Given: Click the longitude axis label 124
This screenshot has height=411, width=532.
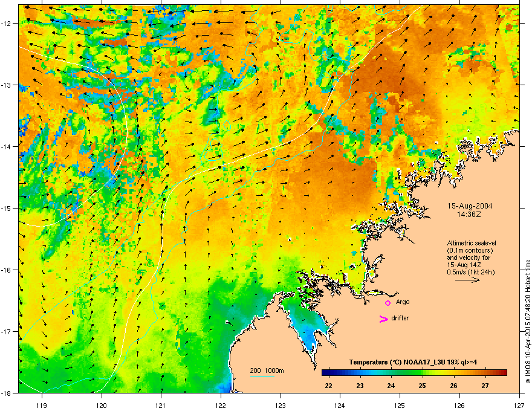Looking at the screenshot, I should coord(340,405).
